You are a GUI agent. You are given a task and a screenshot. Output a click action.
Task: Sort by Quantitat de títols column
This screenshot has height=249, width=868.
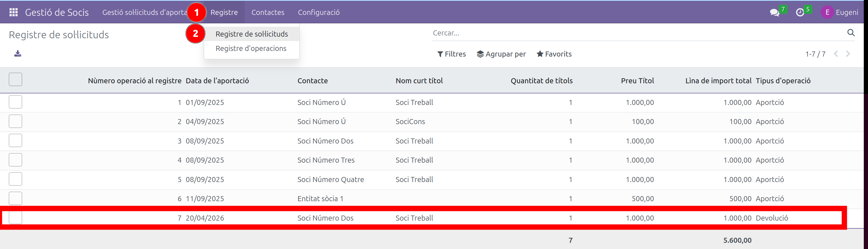click(x=541, y=81)
